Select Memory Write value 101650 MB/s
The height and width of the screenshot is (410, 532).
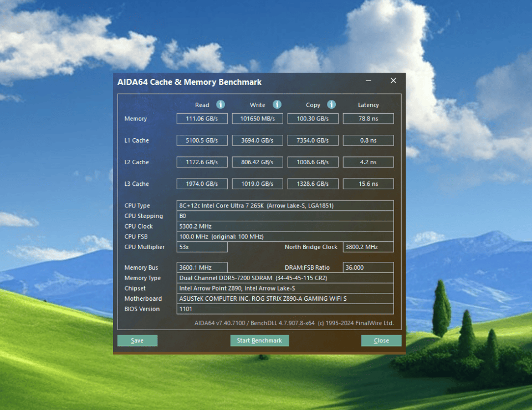click(258, 119)
